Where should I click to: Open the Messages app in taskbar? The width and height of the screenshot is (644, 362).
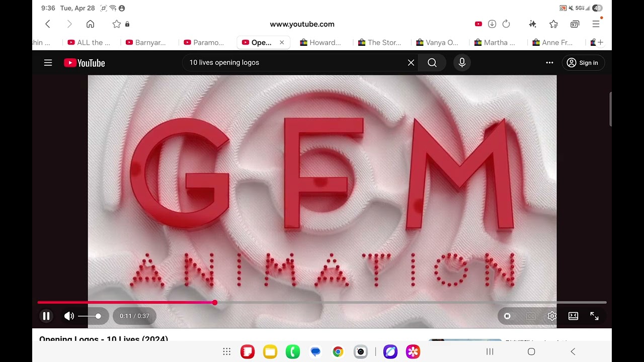(x=315, y=351)
